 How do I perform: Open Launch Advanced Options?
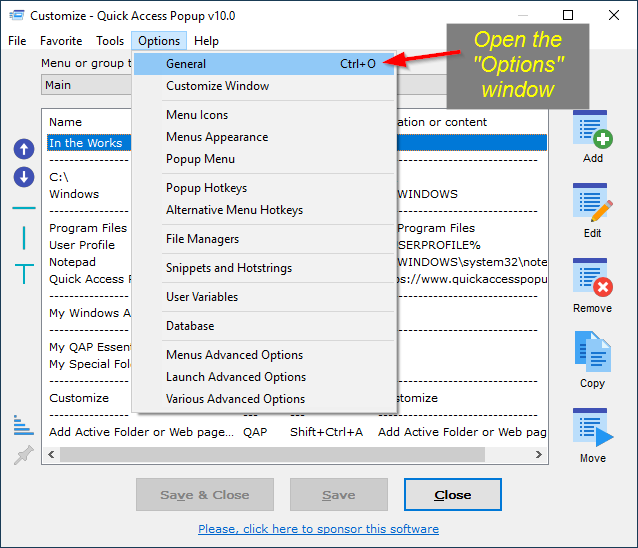pyautogui.click(x=264, y=377)
